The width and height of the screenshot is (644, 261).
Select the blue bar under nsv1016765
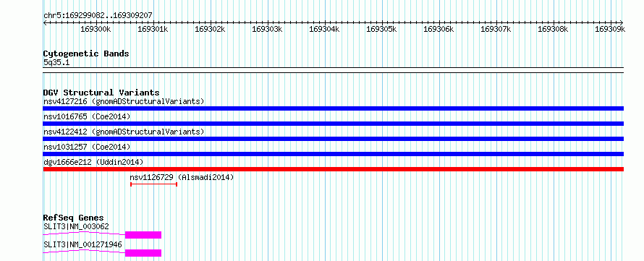pyautogui.click(x=333, y=124)
